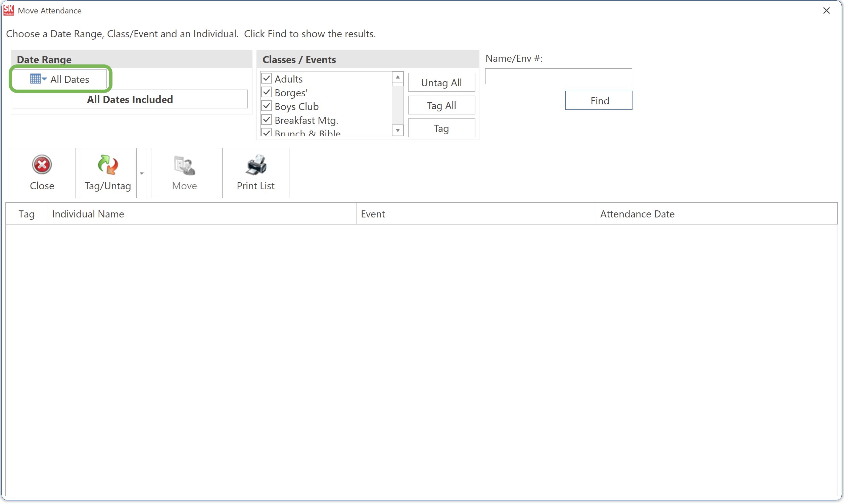The height and width of the screenshot is (504, 844).
Task: Click the Close icon with red X
Action: point(42,165)
